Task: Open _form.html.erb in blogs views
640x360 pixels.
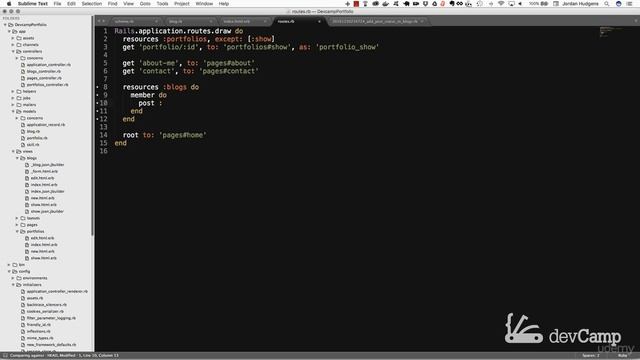Action: [44, 171]
